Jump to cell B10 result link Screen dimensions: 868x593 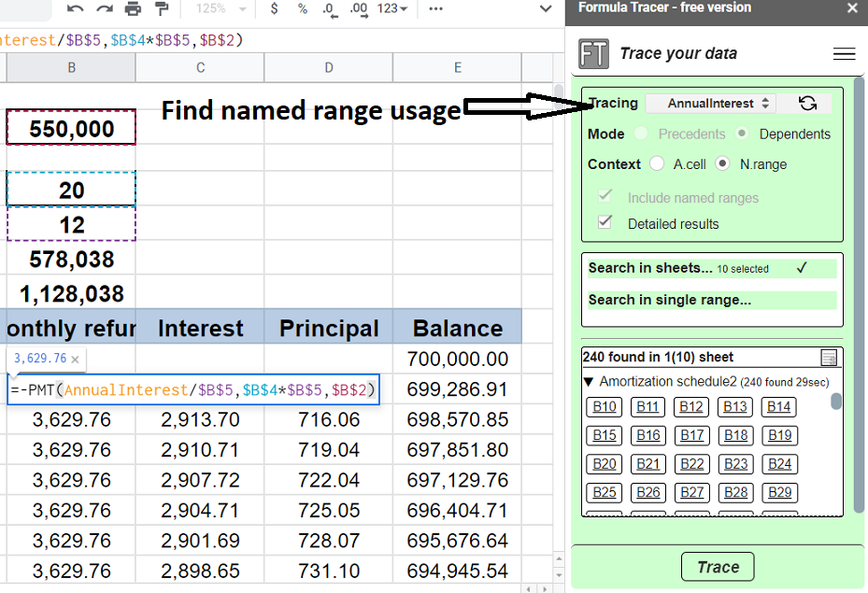click(x=605, y=407)
